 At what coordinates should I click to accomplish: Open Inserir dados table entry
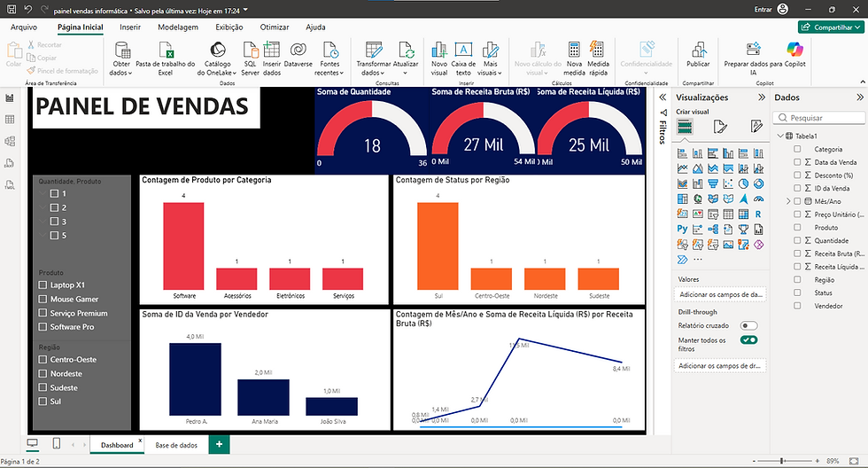272,58
